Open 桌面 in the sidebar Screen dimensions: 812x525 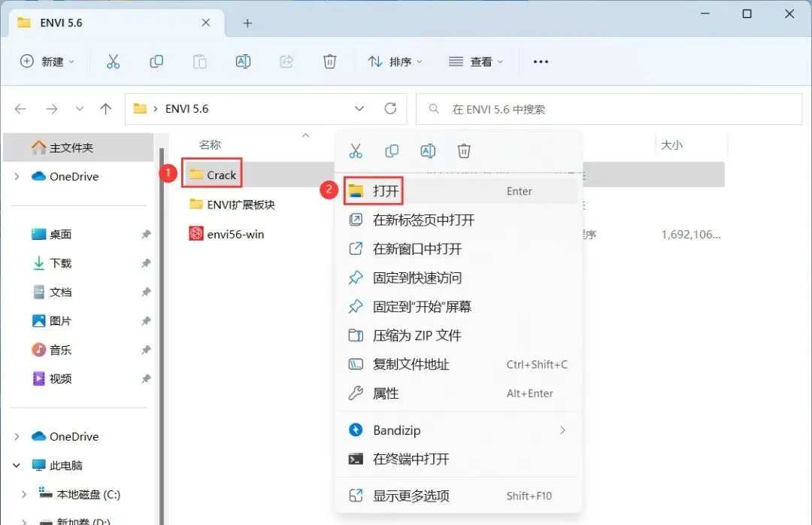pos(51,234)
